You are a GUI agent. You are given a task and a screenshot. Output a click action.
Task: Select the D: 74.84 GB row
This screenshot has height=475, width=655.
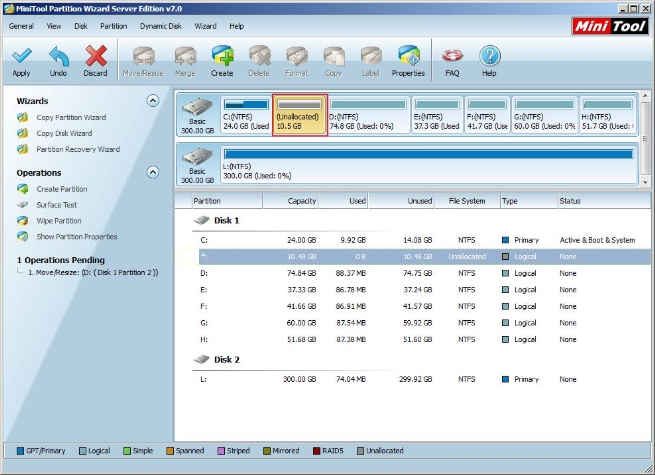424,273
